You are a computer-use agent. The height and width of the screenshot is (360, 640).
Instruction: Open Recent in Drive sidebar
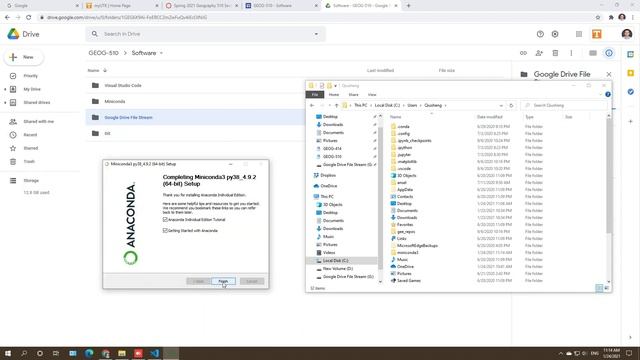30,135
